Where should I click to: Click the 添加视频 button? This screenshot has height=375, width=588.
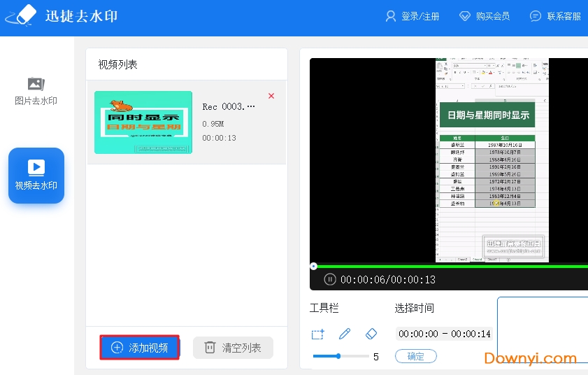pyautogui.click(x=140, y=348)
